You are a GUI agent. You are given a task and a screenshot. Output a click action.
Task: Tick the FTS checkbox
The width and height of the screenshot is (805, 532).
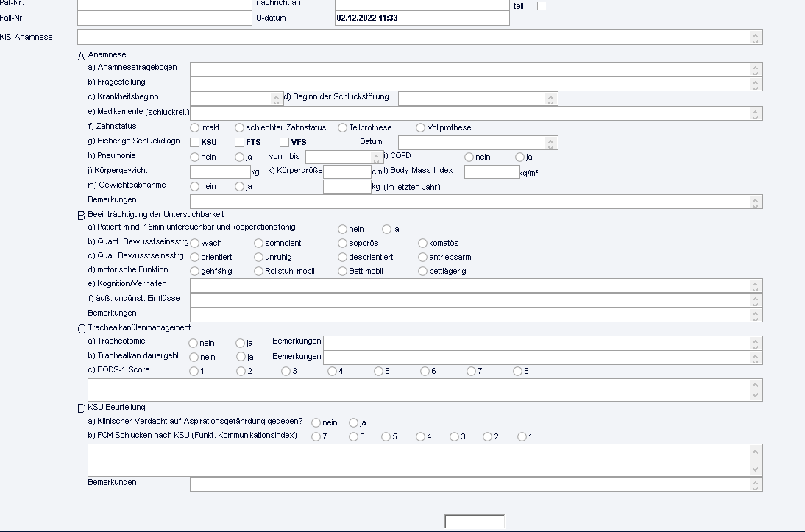(239, 142)
